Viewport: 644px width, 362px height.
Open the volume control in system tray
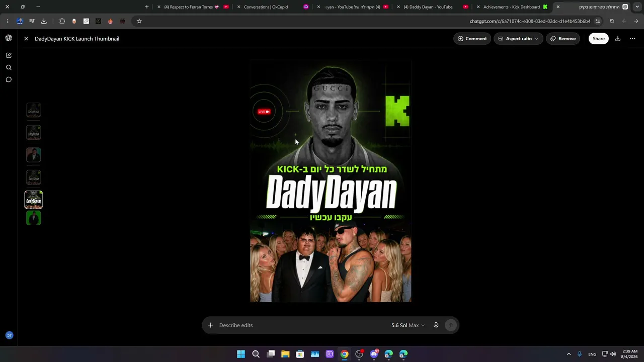613,354
